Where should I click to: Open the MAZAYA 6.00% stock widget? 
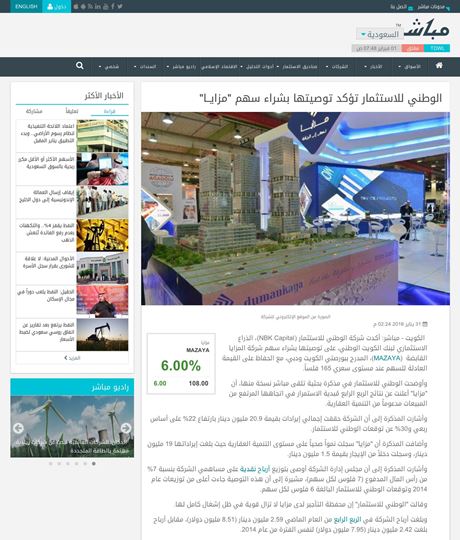coord(181,364)
